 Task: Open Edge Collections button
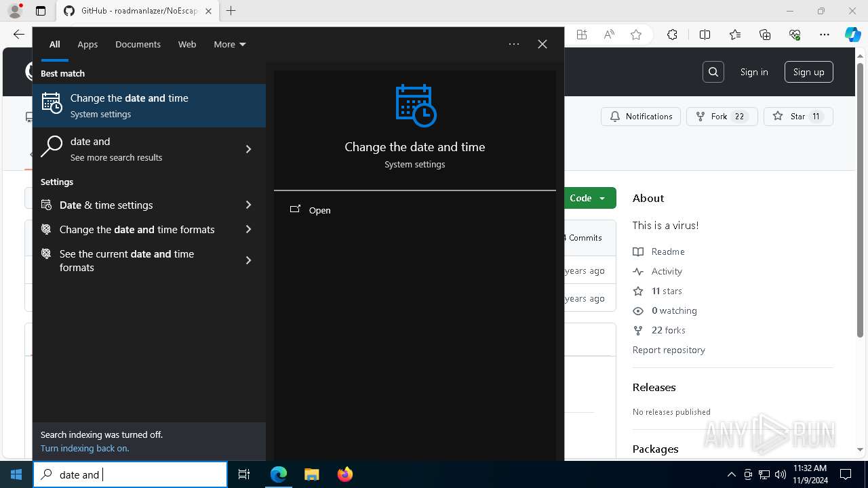pyautogui.click(x=765, y=35)
